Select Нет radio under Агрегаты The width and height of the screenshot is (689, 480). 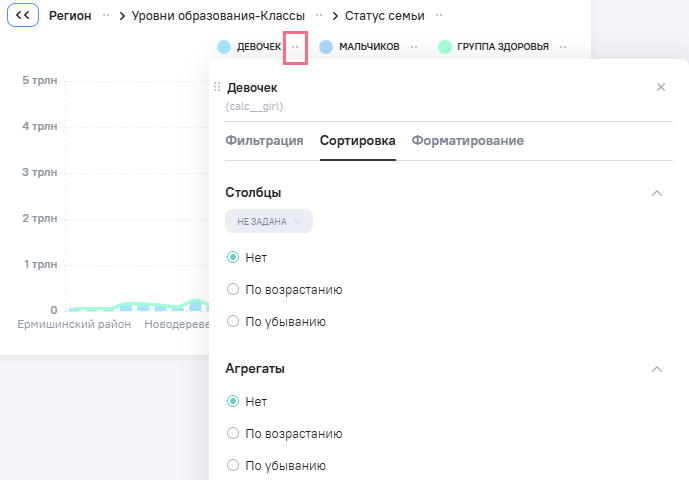tap(233, 401)
